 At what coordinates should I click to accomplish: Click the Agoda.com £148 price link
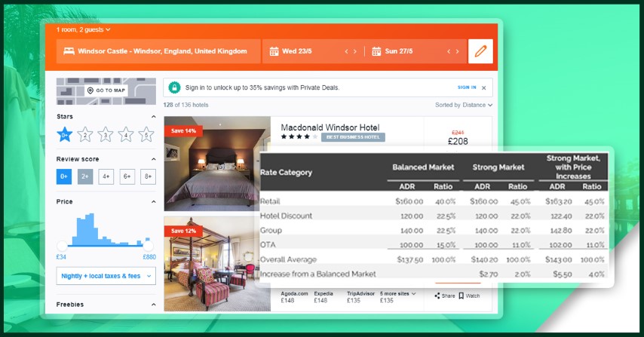(294, 297)
